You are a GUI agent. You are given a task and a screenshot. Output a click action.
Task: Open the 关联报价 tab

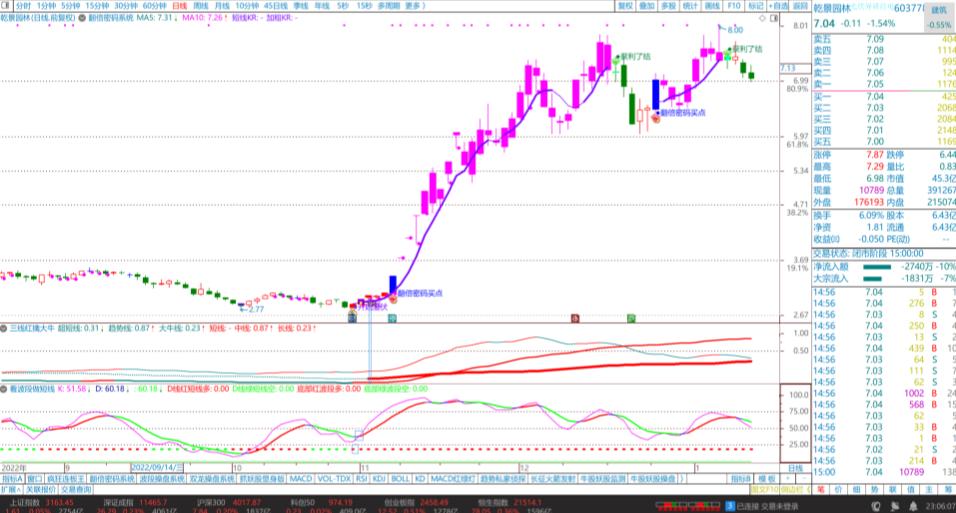[x=41, y=489]
